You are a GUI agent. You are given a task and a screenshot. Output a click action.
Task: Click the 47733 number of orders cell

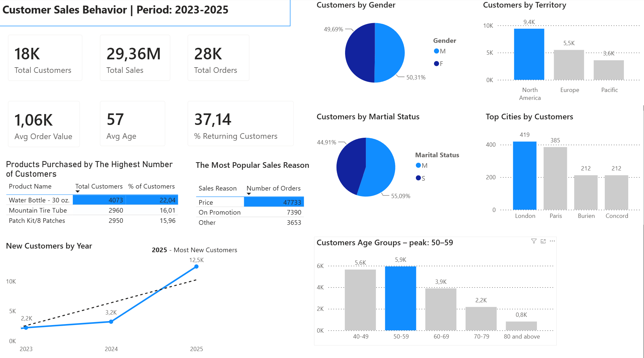tap(274, 202)
